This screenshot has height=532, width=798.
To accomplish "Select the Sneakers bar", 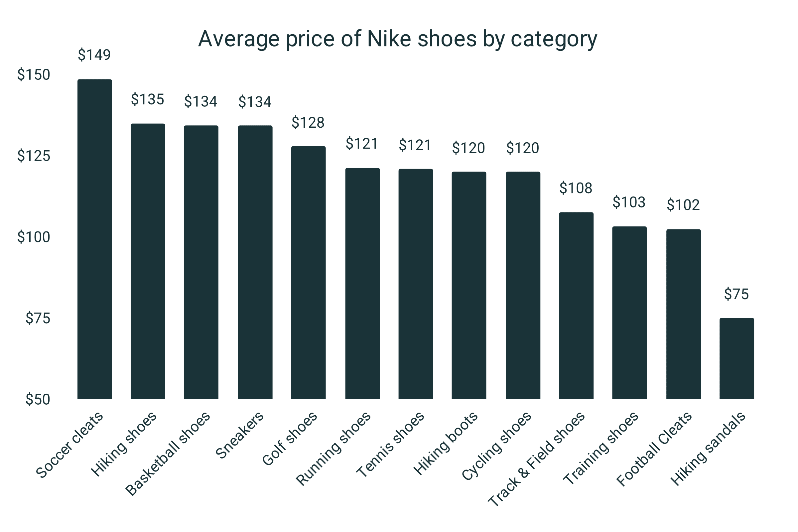I will tap(255, 262).
